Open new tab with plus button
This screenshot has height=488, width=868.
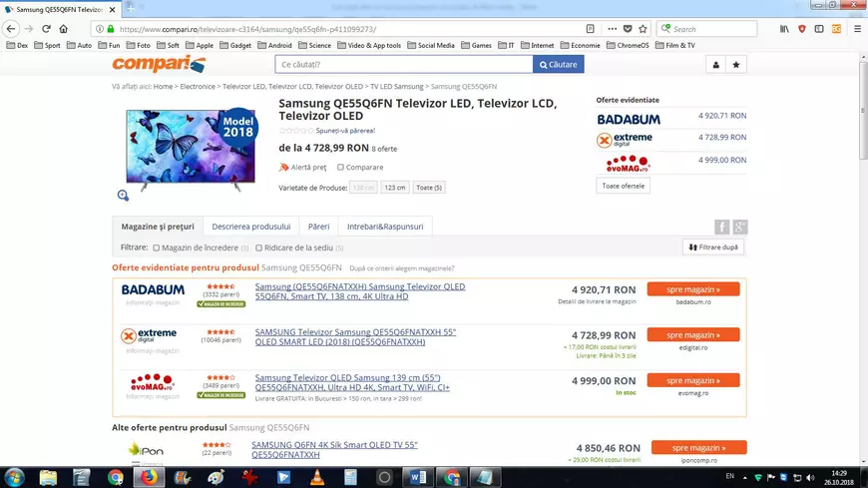tap(131, 8)
